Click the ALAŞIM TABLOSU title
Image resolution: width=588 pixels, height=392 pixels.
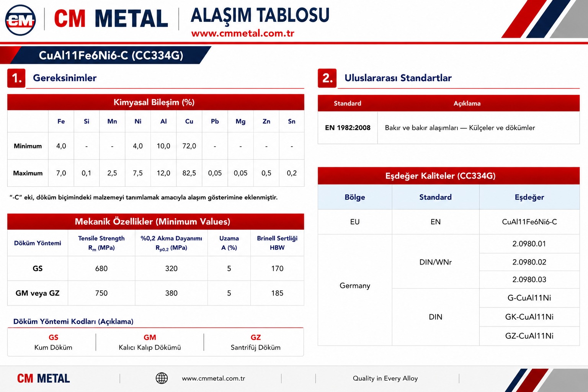[260, 15]
